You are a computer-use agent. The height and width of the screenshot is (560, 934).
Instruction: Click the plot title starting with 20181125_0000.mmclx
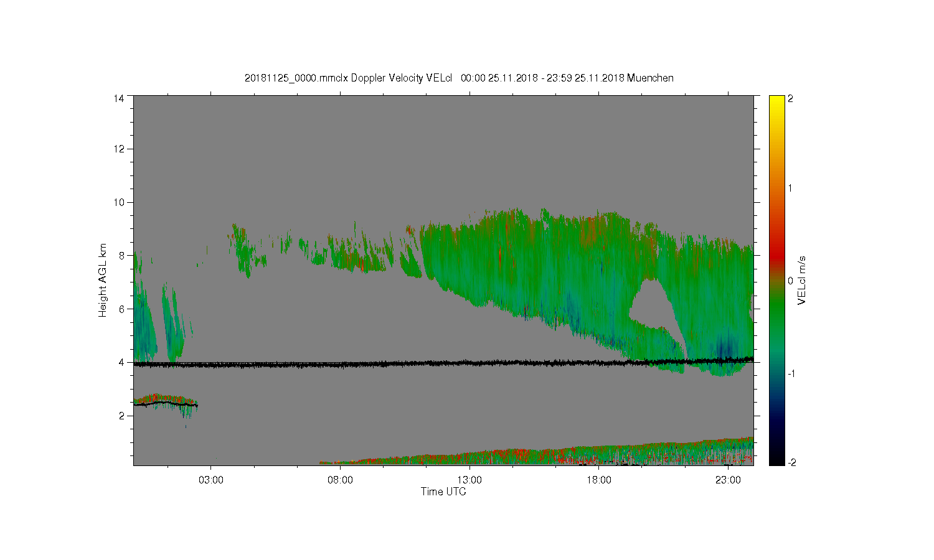[459, 78]
